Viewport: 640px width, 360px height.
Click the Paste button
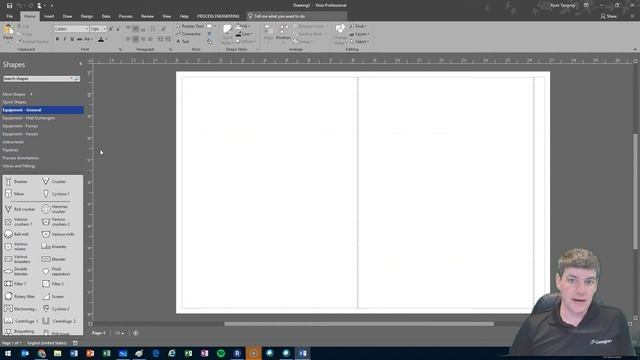[x=8, y=33]
